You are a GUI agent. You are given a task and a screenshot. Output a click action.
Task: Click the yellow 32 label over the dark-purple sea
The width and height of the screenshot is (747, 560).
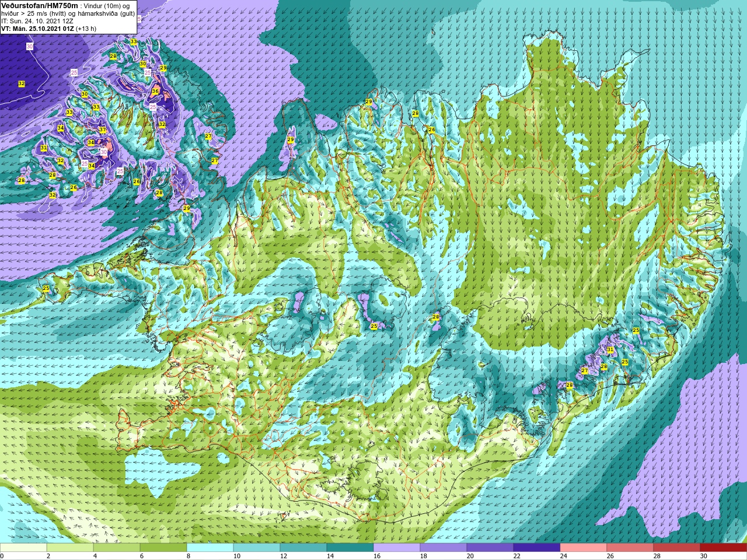pos(22,84)
